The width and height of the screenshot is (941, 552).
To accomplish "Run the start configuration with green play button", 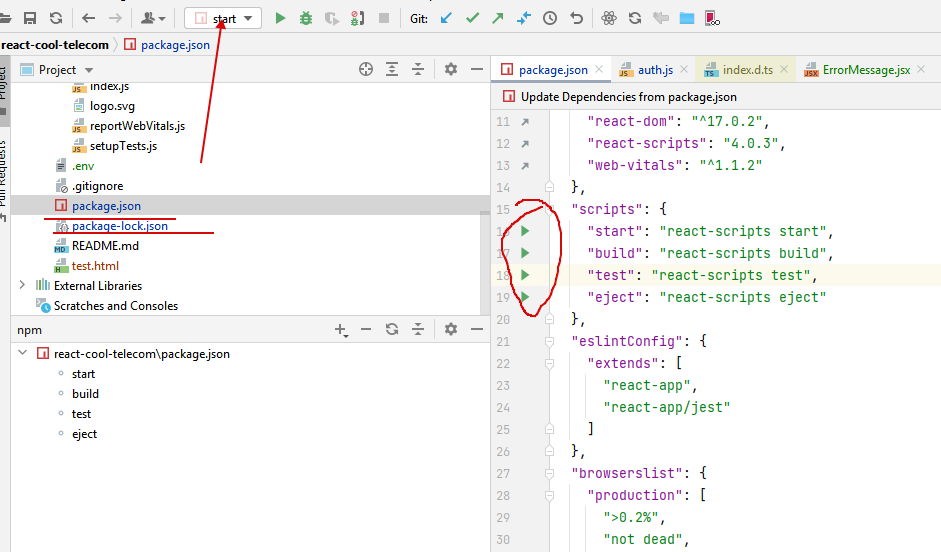I will pyautogui.click(x=280, y=18).
